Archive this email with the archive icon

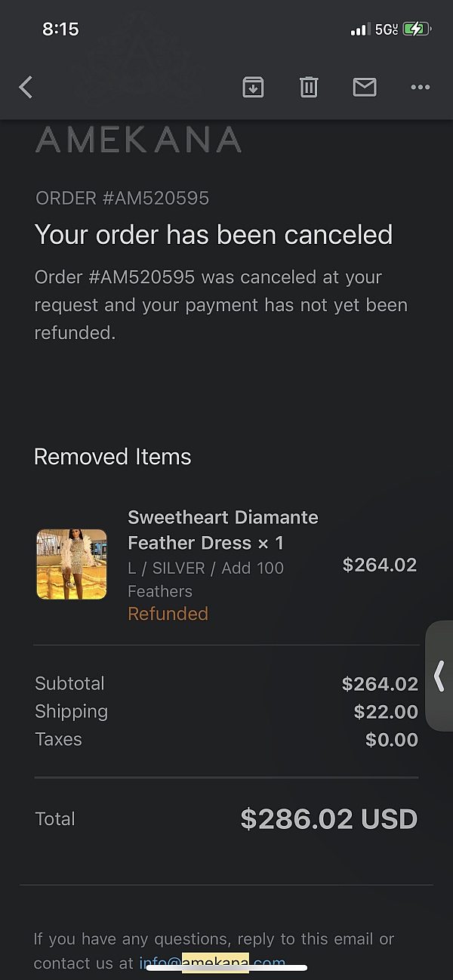pyautogui.click(x=253, y=88)
